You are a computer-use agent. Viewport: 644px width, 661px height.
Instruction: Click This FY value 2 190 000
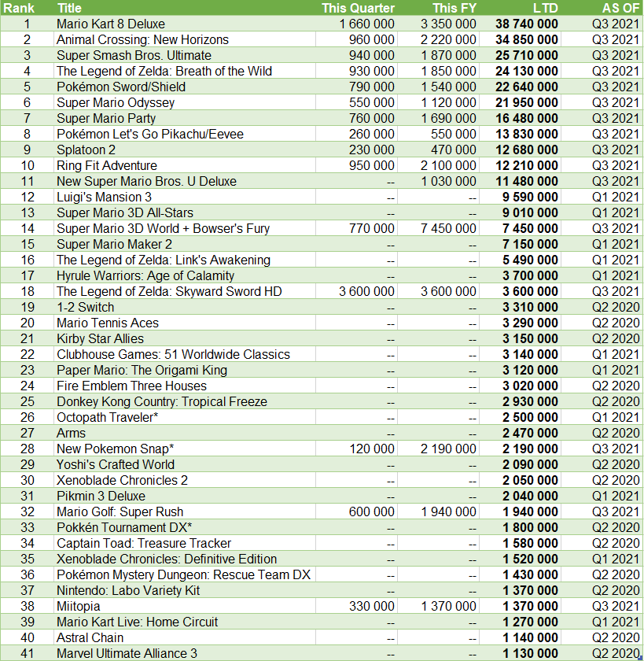448,449
